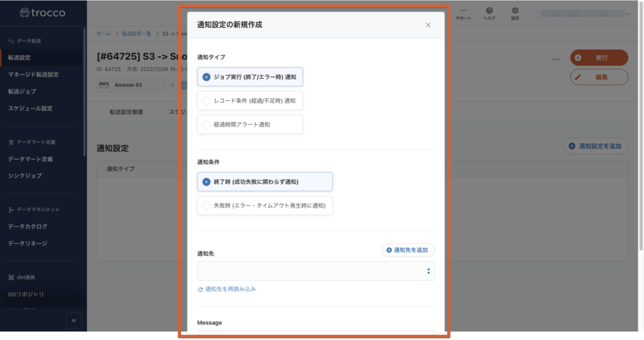Viewport: 644px width, 340px height.
Task: Go to データカタログ in sidebar
Action: coord(28,227)
